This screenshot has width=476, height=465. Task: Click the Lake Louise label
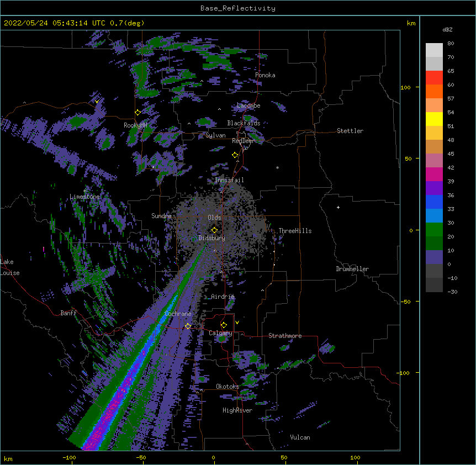tap(10, 267)
